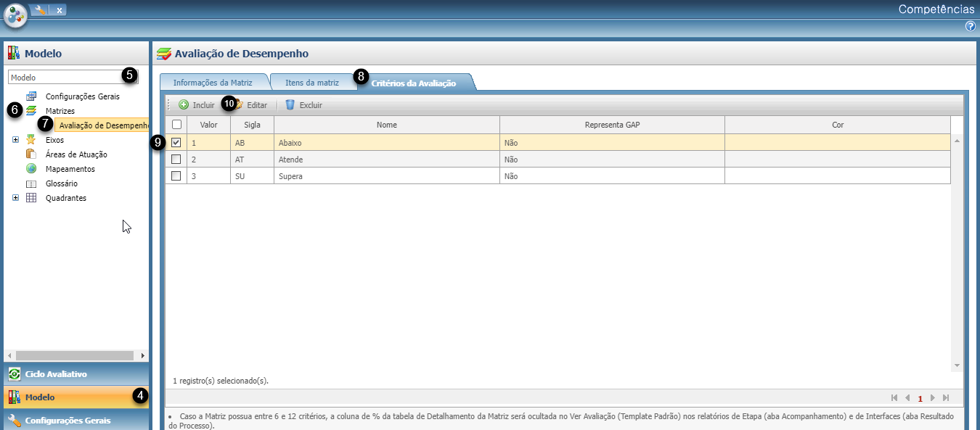Click the Mapeamentos globe icon
The width and height of the screenshot is (980, 430).
coord(31,169)
